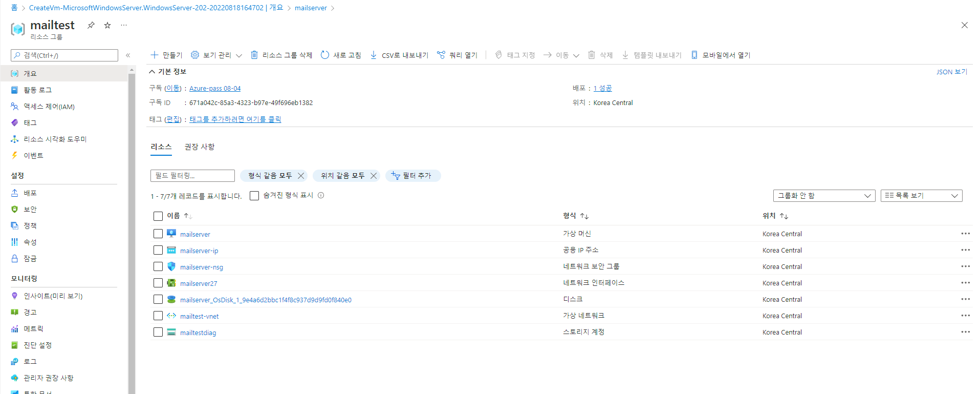
Task: Click 템플릿 내보내기 toolbar item
Action: [651, 55]
